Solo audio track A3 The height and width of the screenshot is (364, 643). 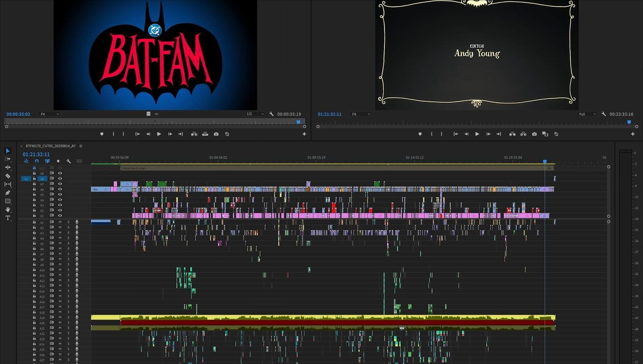68,233
